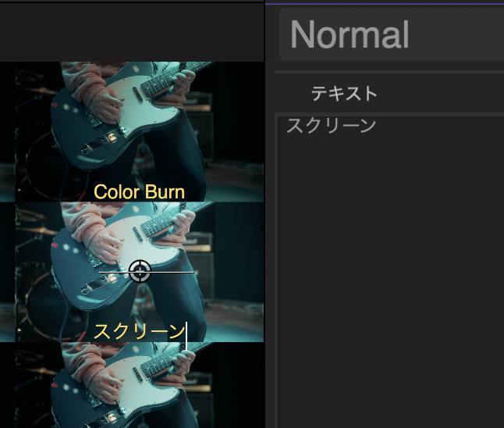Viewport: 504px width, 428px height.
Task: Click the divider between viewer and inspector
Action: pyautogui.click(x=264, y=214)
